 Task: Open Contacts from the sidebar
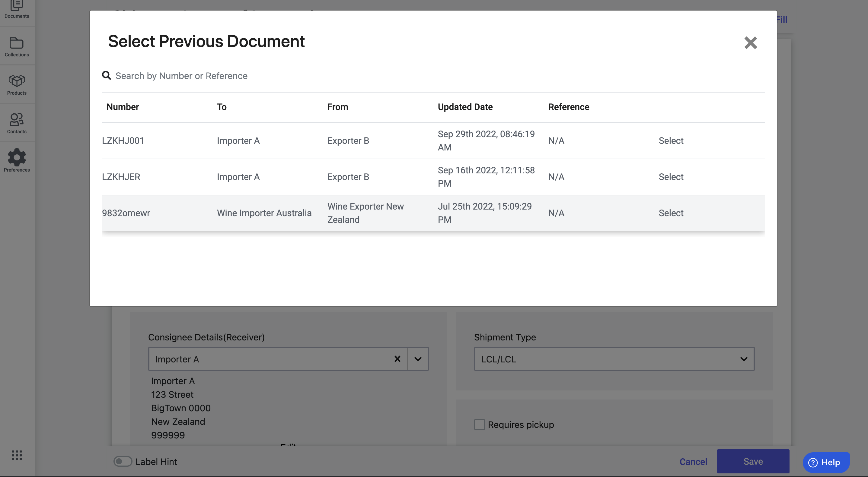tap(17, 123)
